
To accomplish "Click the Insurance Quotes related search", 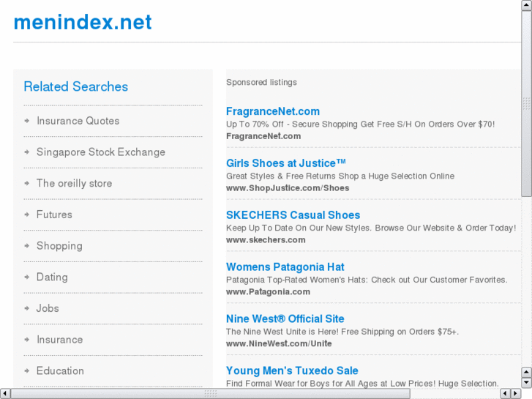I will tap(78, 121).
